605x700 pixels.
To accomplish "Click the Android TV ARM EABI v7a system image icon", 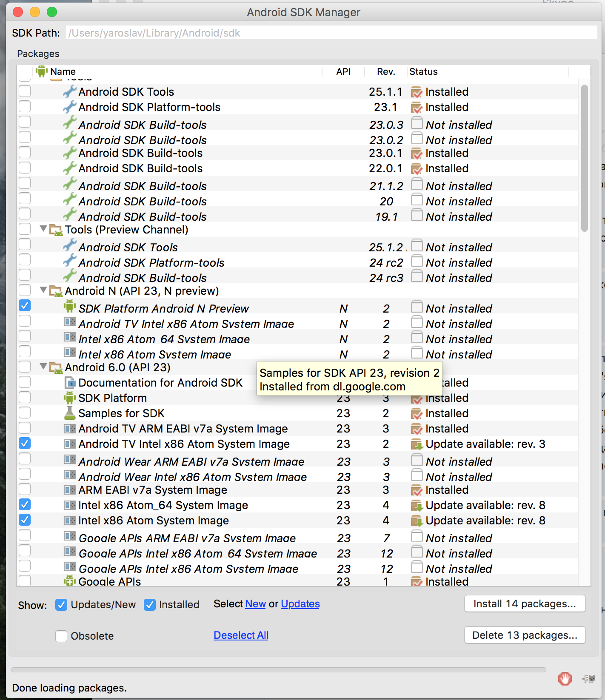I will click(x=69, y=429).
